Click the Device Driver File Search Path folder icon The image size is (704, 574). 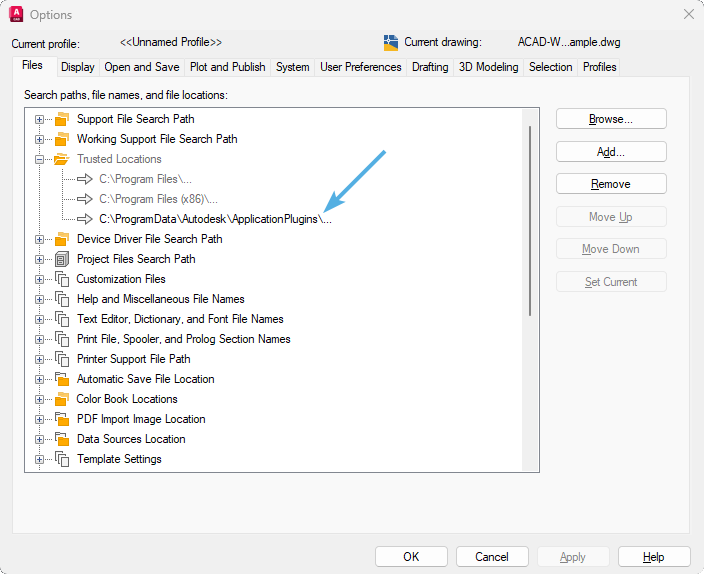point(62,239)
